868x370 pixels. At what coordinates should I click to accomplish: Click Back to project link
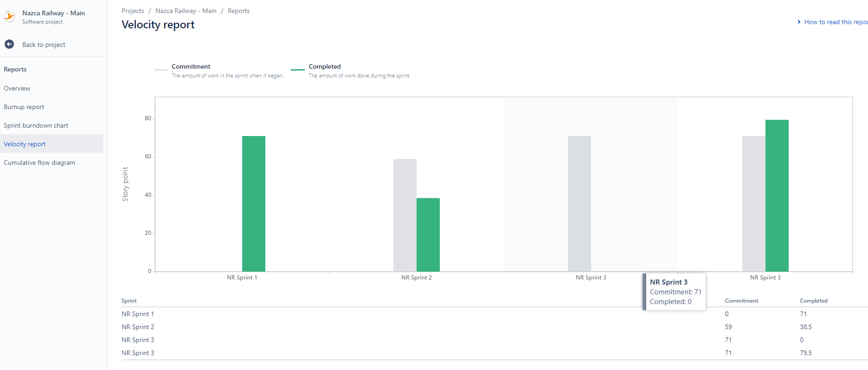(x=44, y=45)
